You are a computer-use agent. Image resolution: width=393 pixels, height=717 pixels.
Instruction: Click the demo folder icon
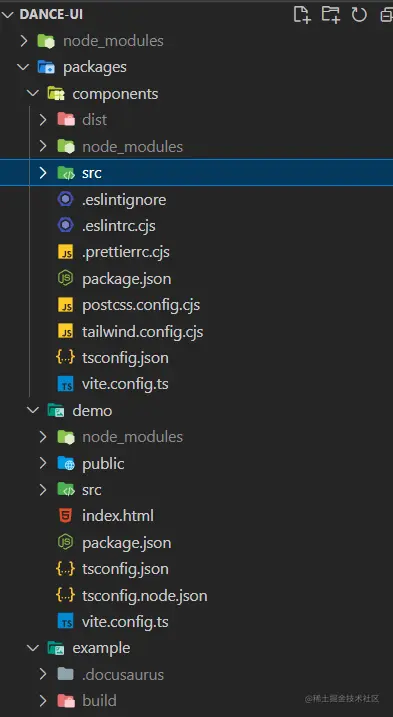tap(56, 410)
